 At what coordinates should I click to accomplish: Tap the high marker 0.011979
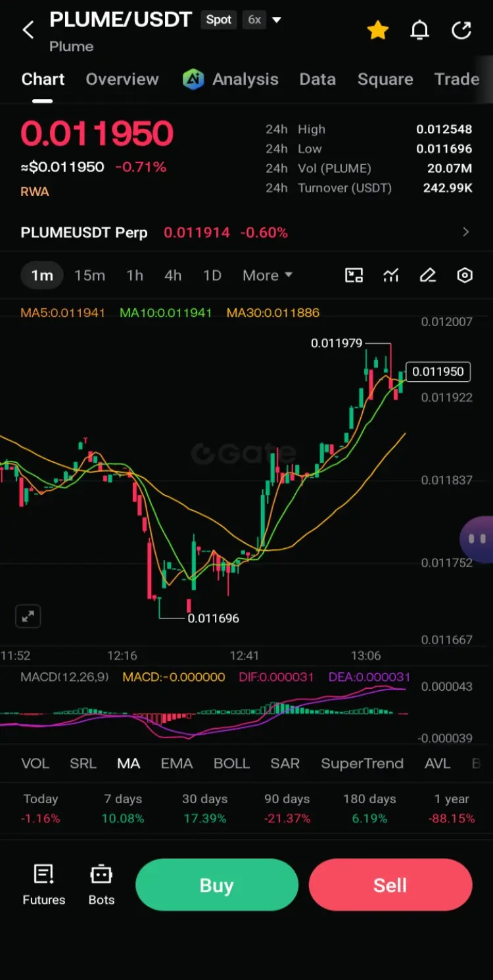click(337, 343)
